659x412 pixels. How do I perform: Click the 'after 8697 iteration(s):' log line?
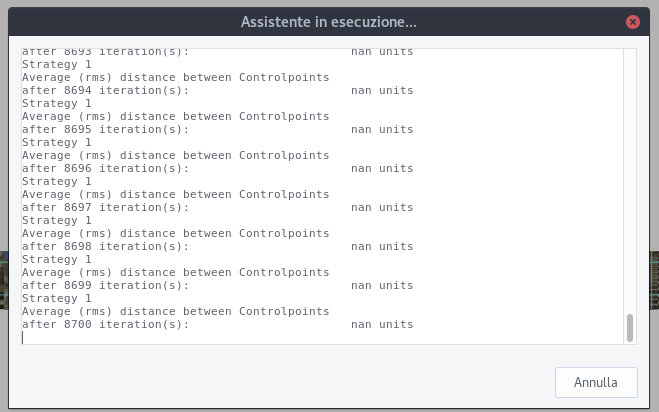[x=105, y=208]
